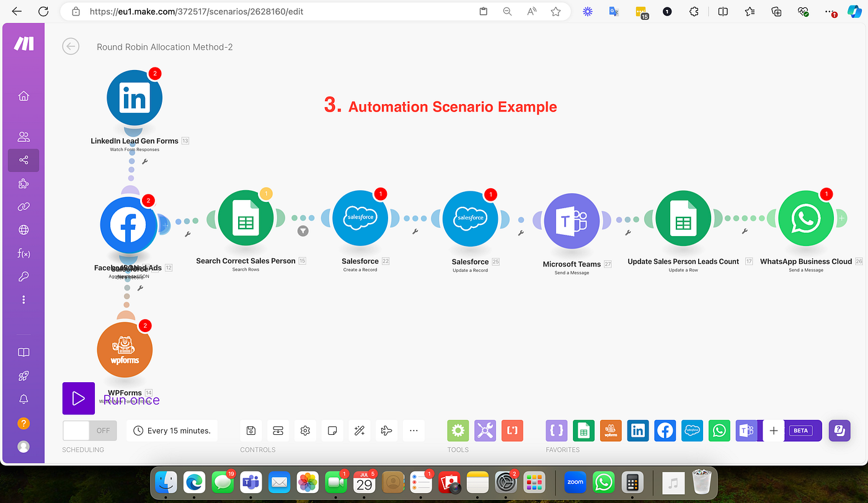The height and width of the screenshot is (503, 868).
Task: Open Keys icon in the sidebar
Action: (x=24, y=276)
